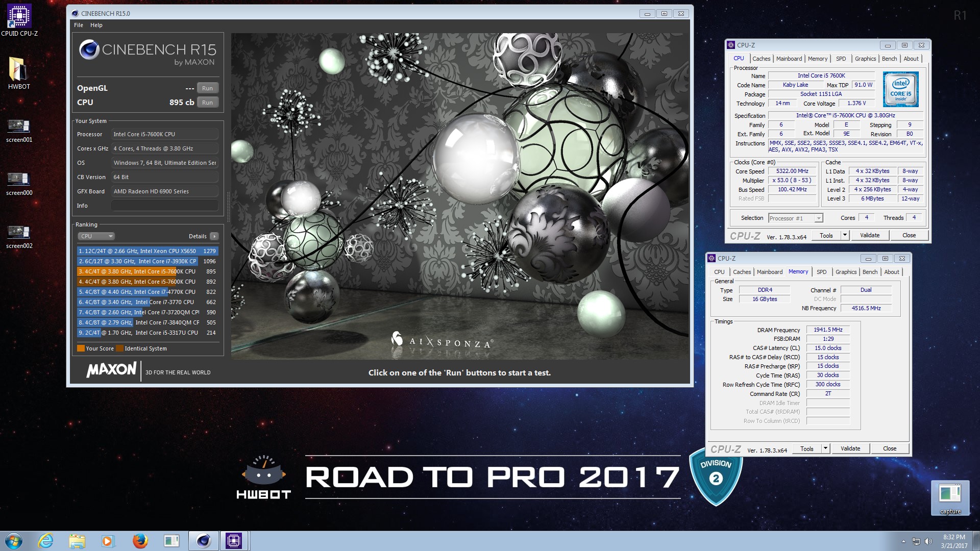Image resolution: width=980 pixels, height=551 pixels.
Task: Open Memory tab in upper CPU-Z window
Action: point(817,59)
